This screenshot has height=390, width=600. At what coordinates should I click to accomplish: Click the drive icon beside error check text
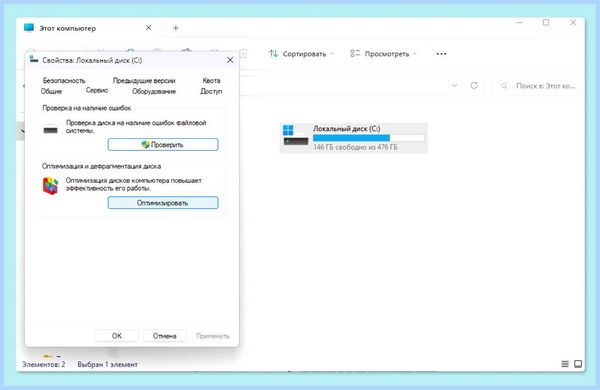click(51, 130)
